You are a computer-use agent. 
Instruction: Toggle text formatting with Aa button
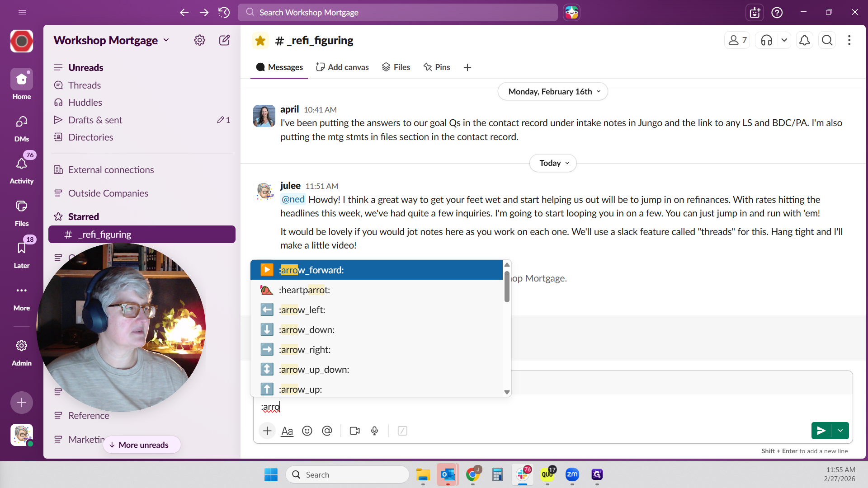[x=287, y=431]
